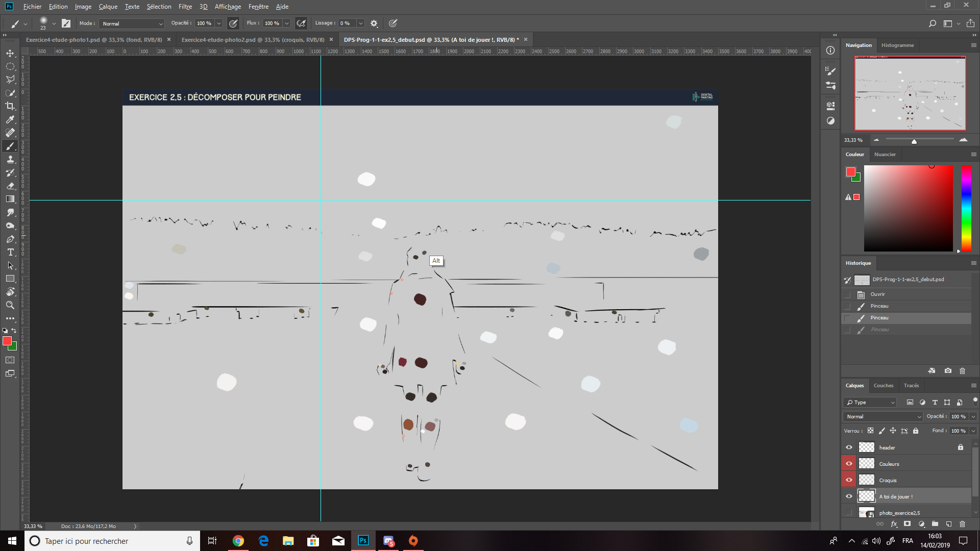This screenshot has width=980, height=551.
Task: Open the airbrush option in the brush options bar
Action: [x=301, y=23]
